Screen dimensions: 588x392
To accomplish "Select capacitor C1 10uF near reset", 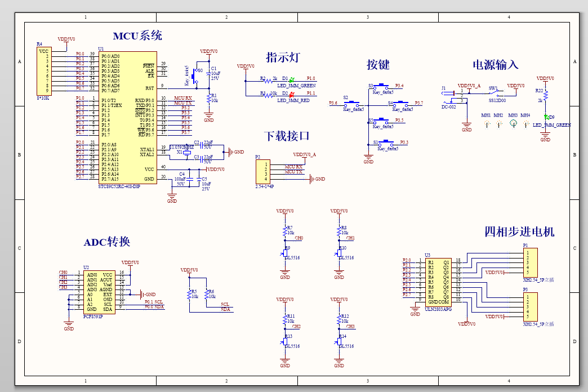I will click(209, 74).
